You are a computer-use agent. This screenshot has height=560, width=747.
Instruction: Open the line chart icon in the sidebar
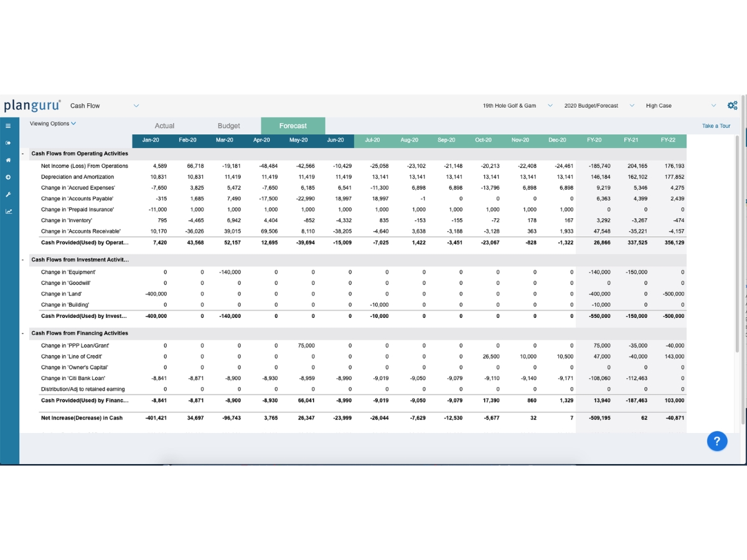tap(9, 211)
